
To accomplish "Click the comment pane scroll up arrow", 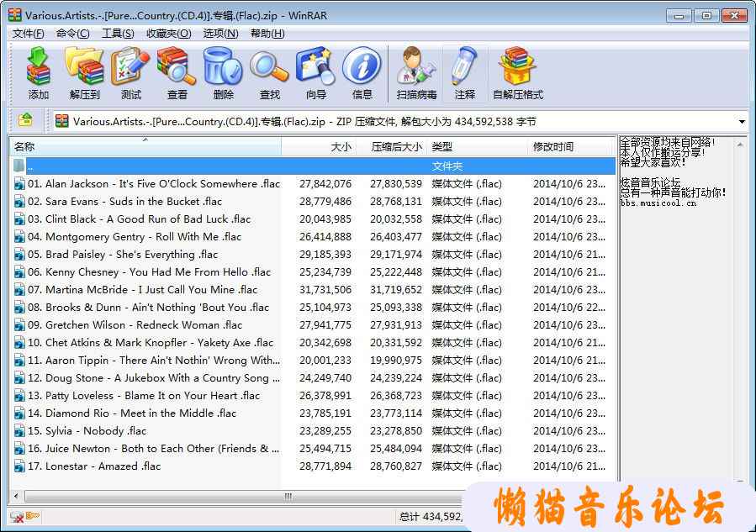I will 740,143.
